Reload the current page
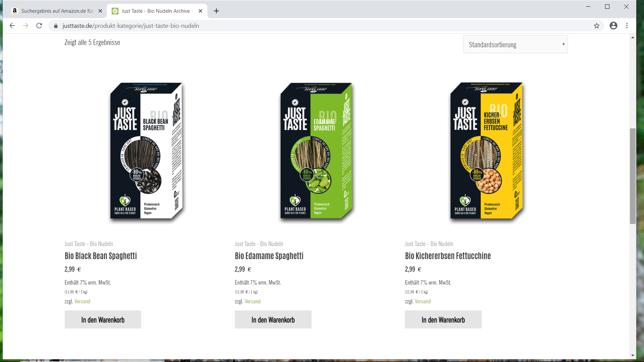 39,26
